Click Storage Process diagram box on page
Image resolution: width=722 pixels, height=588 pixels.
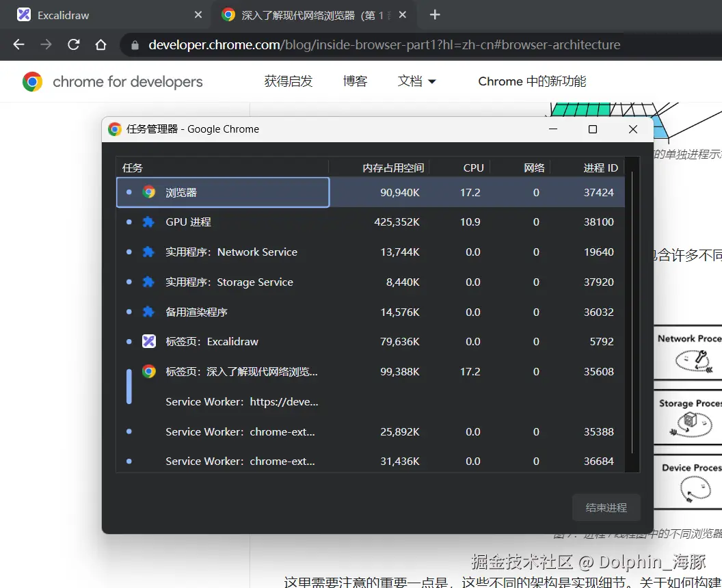688,416
